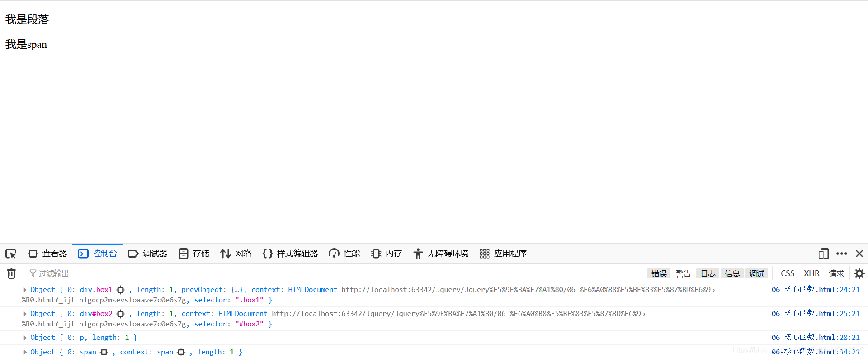868x358 pixels.
Task: Reveal div#box2 node in inspector
Action: pyautogui.click(x=120, y=314)
